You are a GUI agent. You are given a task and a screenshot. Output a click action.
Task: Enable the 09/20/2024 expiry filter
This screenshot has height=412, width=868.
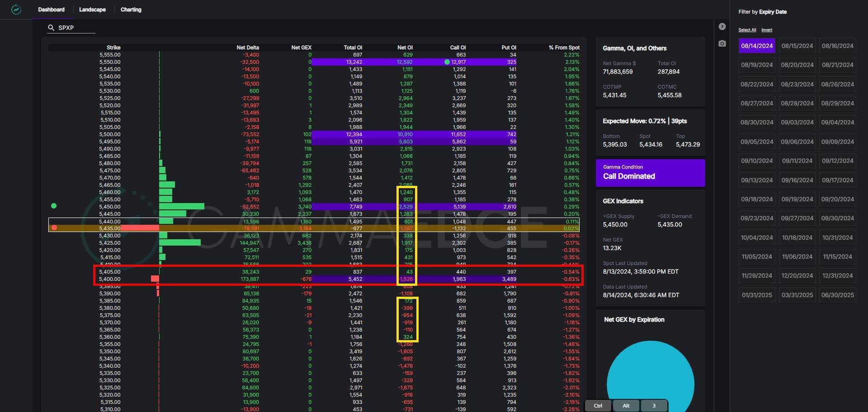(837, 199)
